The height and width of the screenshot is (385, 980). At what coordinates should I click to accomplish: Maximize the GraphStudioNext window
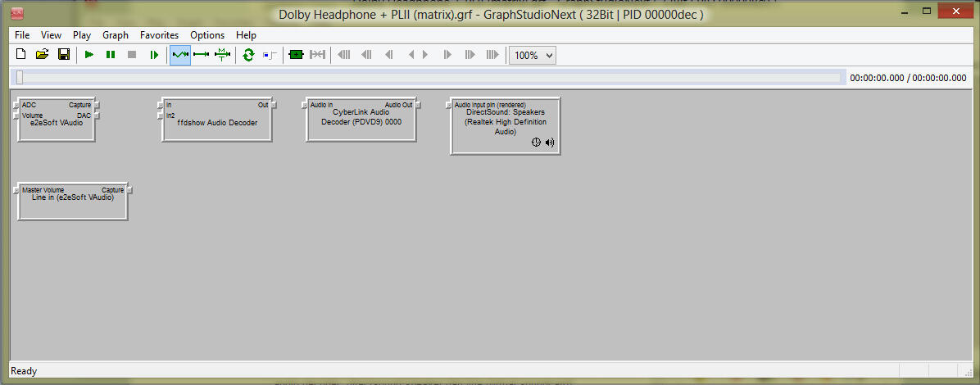(x=926, y=11)
